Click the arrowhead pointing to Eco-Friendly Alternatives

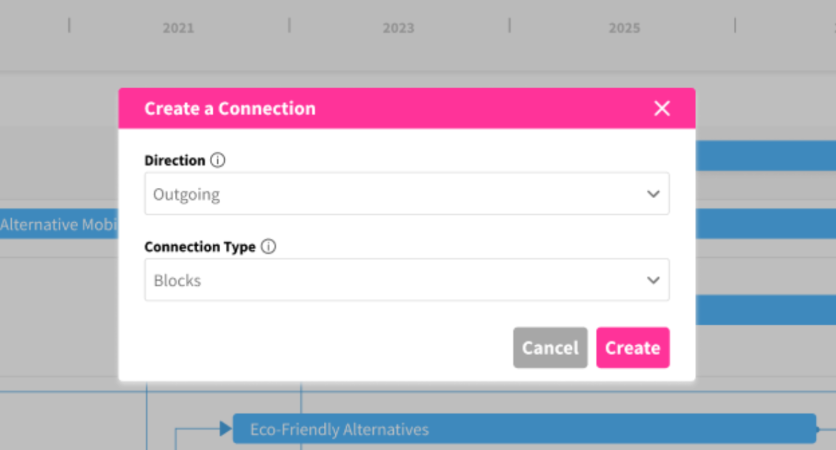point(225,429)
